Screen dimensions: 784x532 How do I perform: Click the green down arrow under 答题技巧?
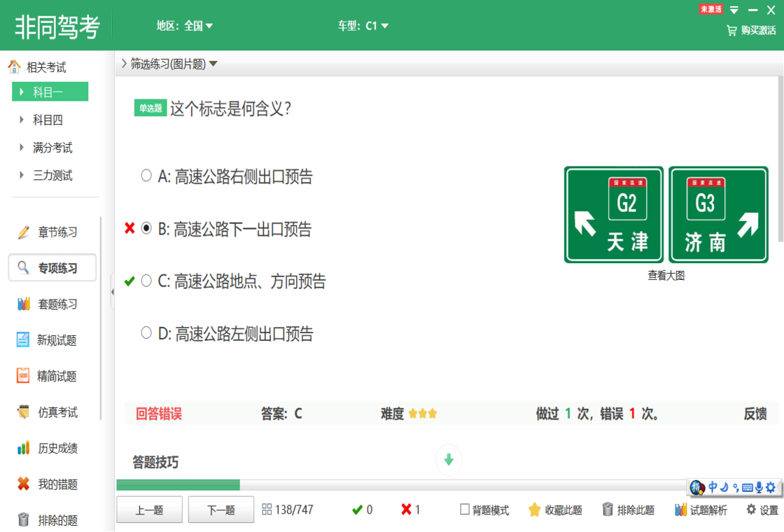(x=449, y=459)
